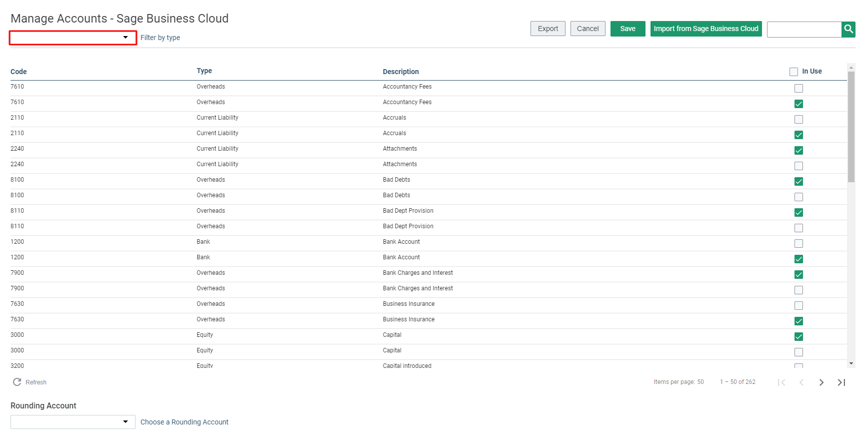Viewport: 868px width, 448px height.
Task: Sort by the Description column header
Action: click(400, 72)
